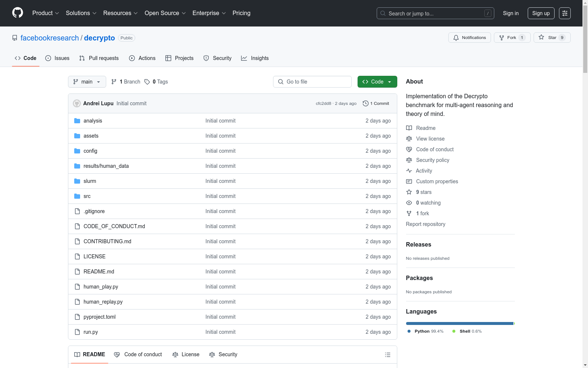Click Andrei Lupu's avatar icon
This screenshot has width=588, height=368.
(x=77, y=103)
